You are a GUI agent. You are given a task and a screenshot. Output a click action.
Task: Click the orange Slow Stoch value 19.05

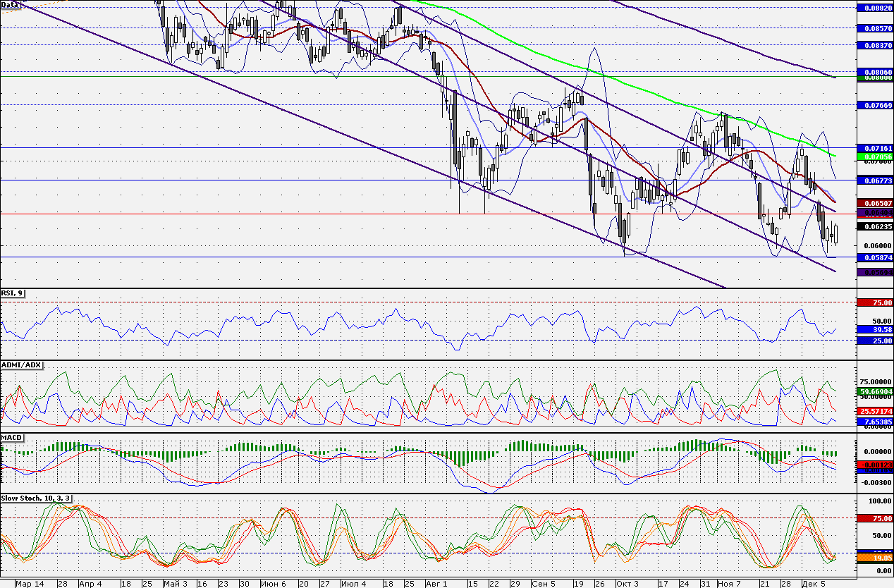[874, 558]
